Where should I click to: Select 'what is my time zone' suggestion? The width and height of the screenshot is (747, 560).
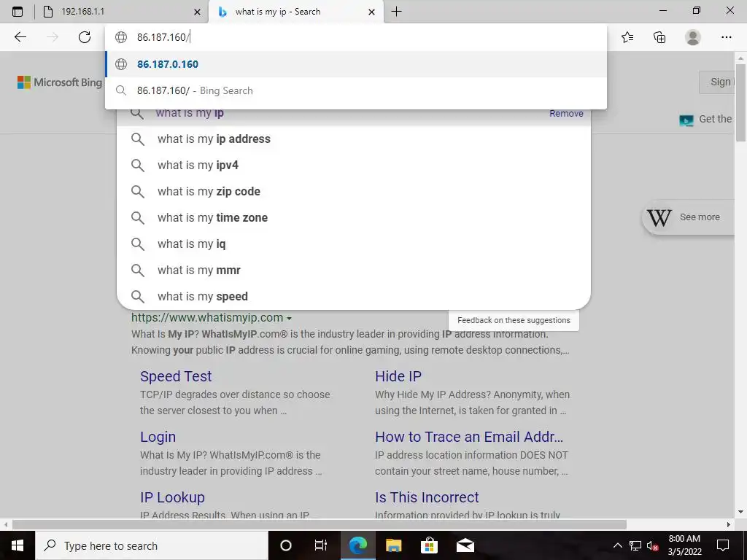(x=354, y=217)
